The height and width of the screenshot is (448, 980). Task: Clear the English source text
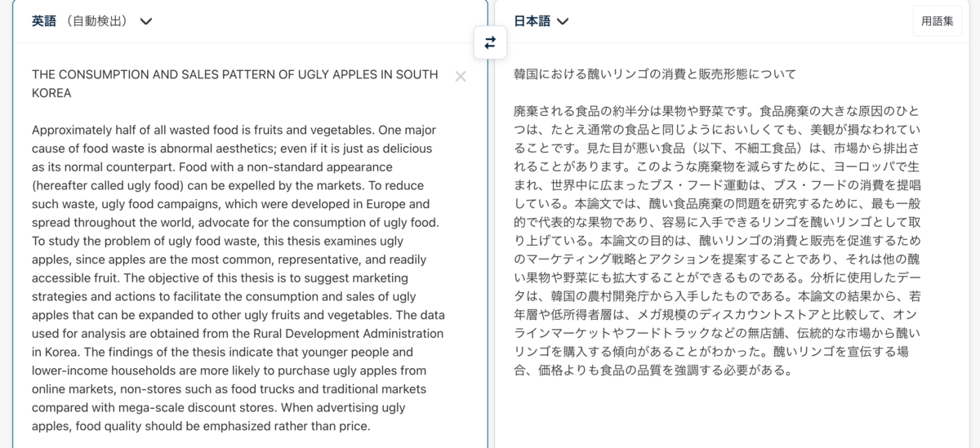click(461, 76)
